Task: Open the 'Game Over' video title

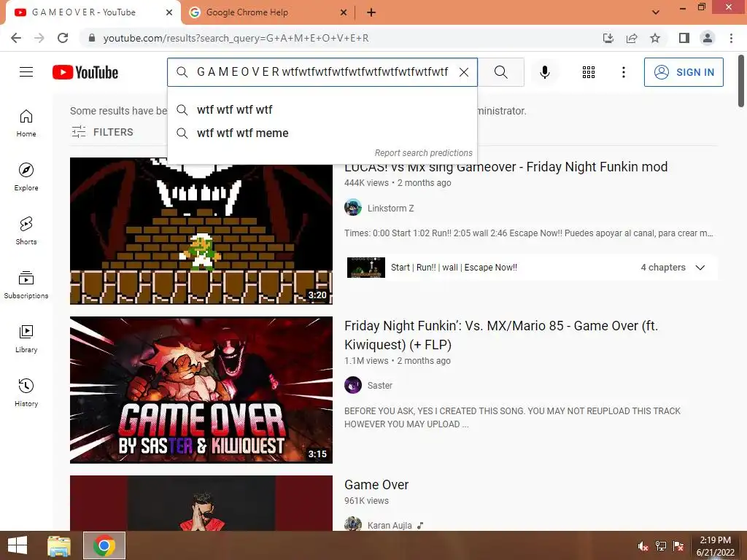Action: tap(376, 485)
